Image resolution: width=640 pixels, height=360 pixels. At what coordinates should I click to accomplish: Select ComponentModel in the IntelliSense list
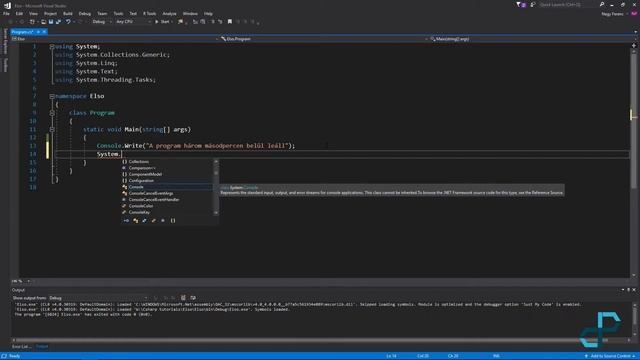(x=167, y=174)
